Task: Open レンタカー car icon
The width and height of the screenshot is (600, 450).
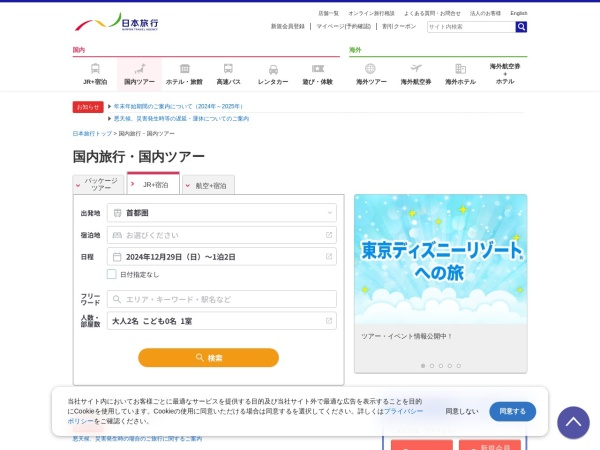Action: pyautogui.click(x=273, y=69)
